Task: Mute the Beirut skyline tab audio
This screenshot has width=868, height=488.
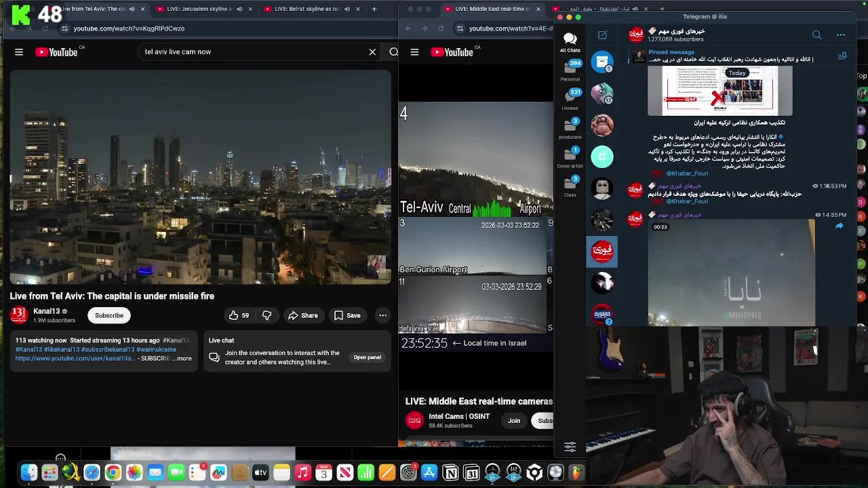Action: point(347,9)
